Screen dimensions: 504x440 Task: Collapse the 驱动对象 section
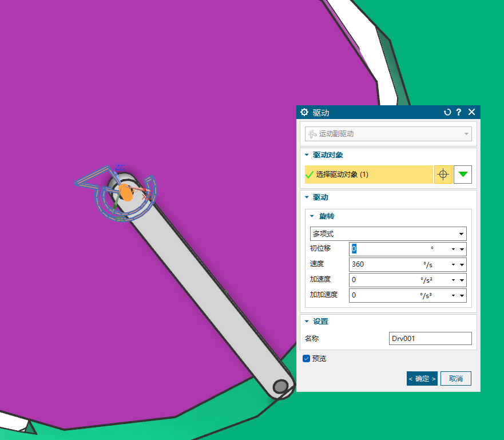coord(307,155)
